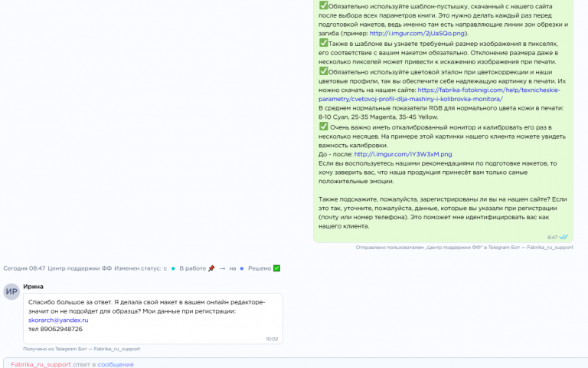Click the arrow between old and new status
This screenshot has height=368, width=588.
pyautogui.click(x=222, y=268)
